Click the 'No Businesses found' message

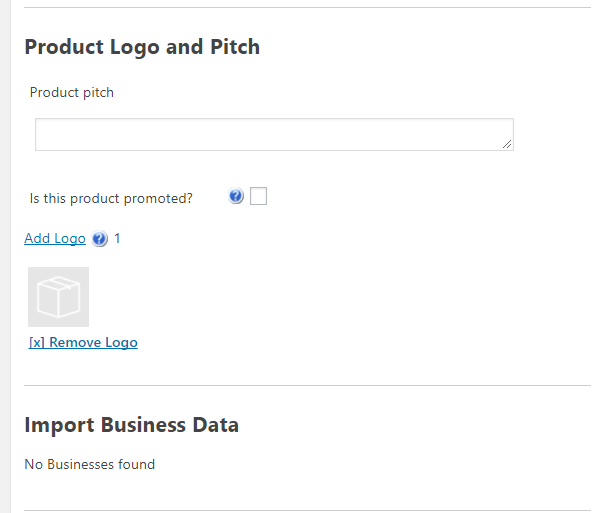point(89,464)
